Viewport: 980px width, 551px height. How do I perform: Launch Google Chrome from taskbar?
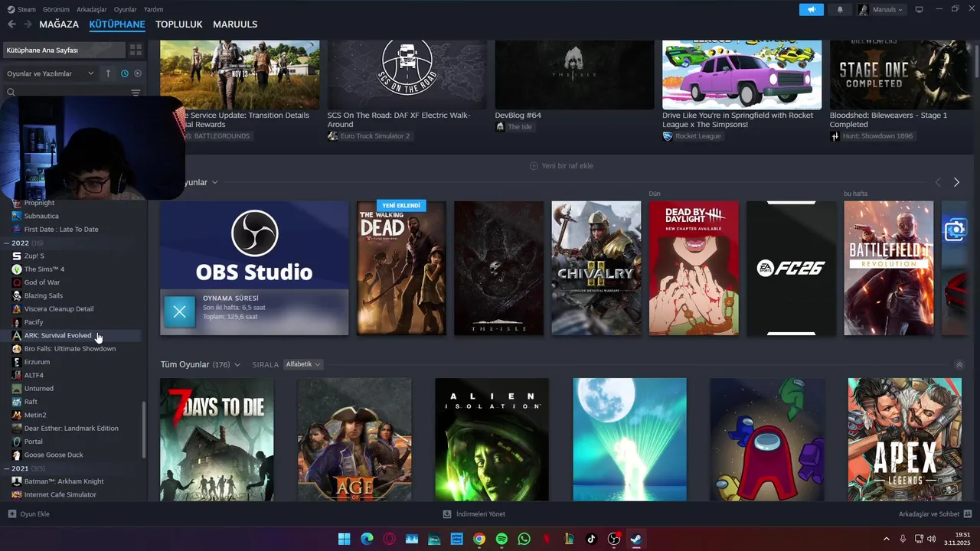click(479, 539)
